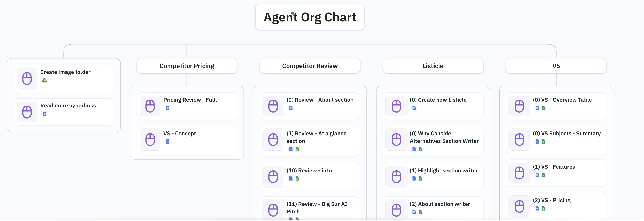Click the (2) VS - Pricing agent icon
Screen dimensions: 644x221
519,206
